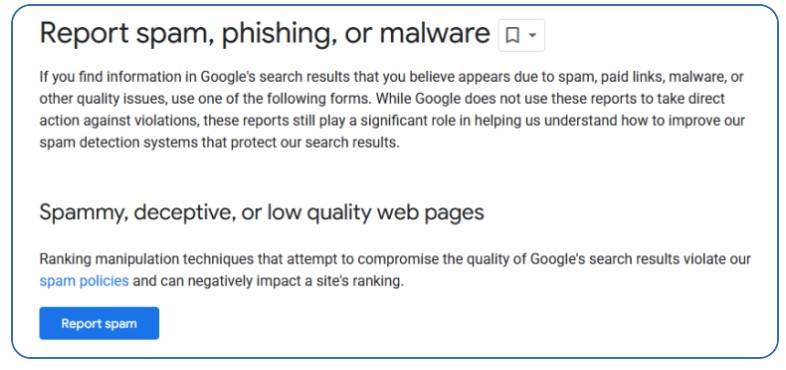The image size is (786, 370).
Task: Click the bookmark icon beside the page title
Action: pyautogui.click(x=512, y=35)
